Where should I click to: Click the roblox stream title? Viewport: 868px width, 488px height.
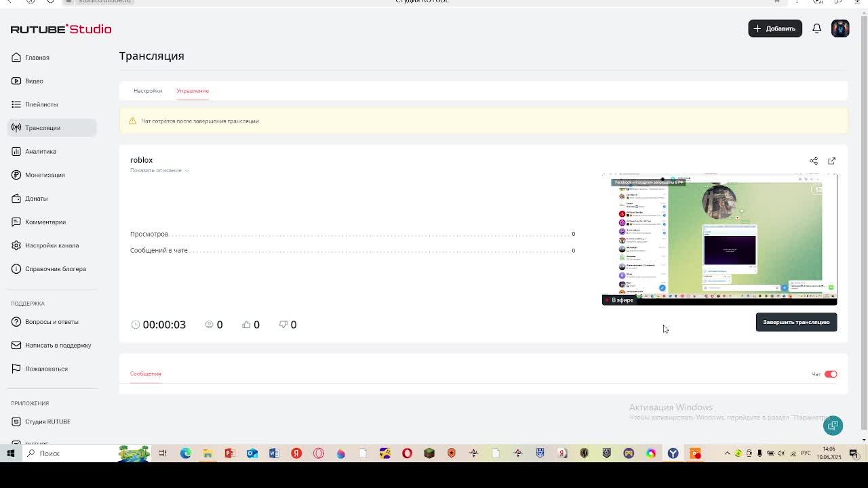(x=141, y=160)
